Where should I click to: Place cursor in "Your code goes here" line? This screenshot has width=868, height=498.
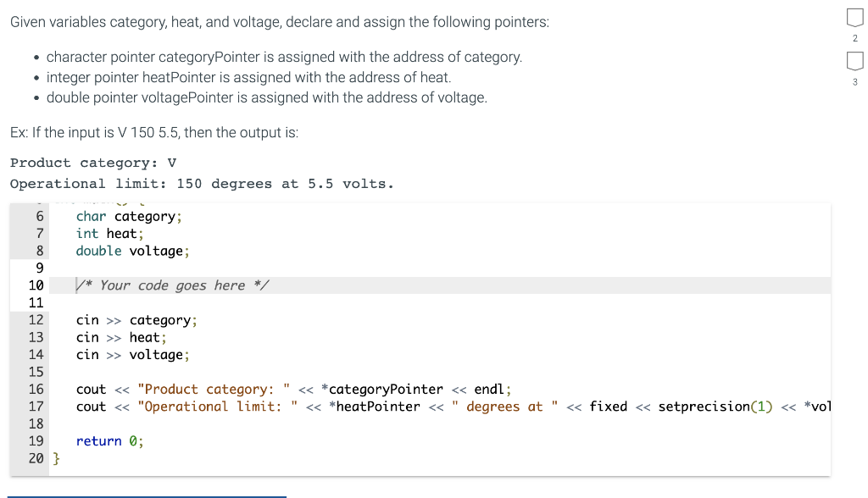(173, 285)
